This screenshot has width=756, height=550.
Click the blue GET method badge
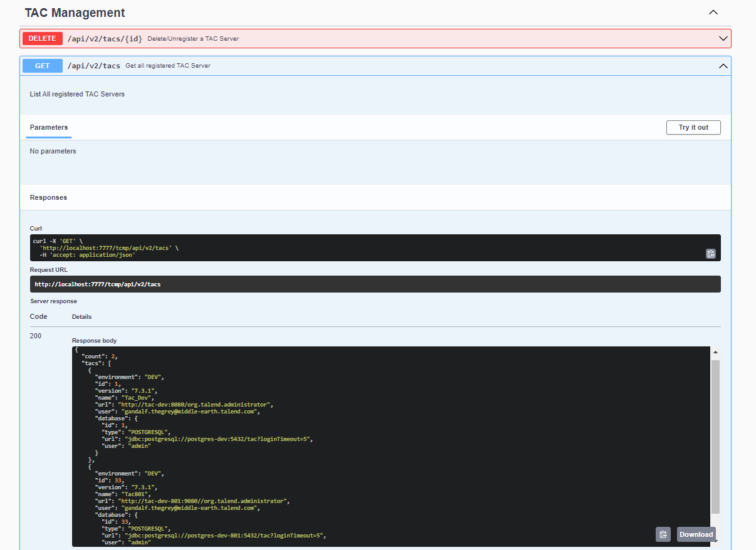tap(42, 66)
